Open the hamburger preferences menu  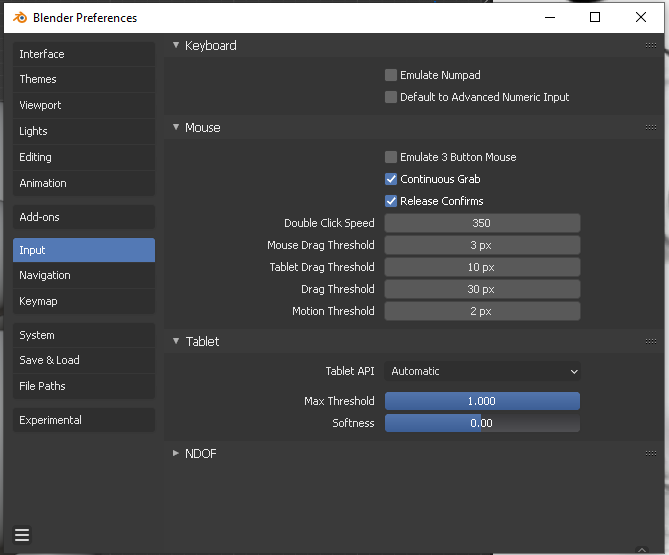22,535
